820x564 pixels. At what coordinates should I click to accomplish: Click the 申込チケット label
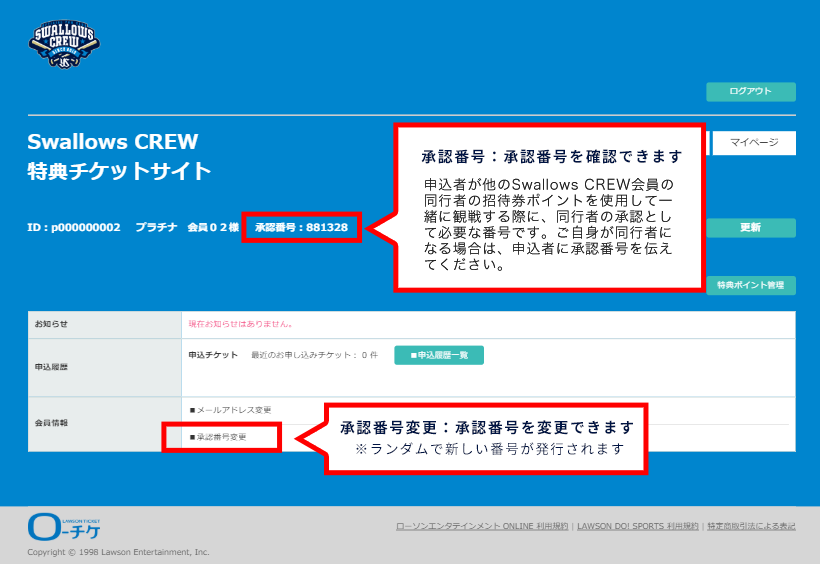click(213, 355)
